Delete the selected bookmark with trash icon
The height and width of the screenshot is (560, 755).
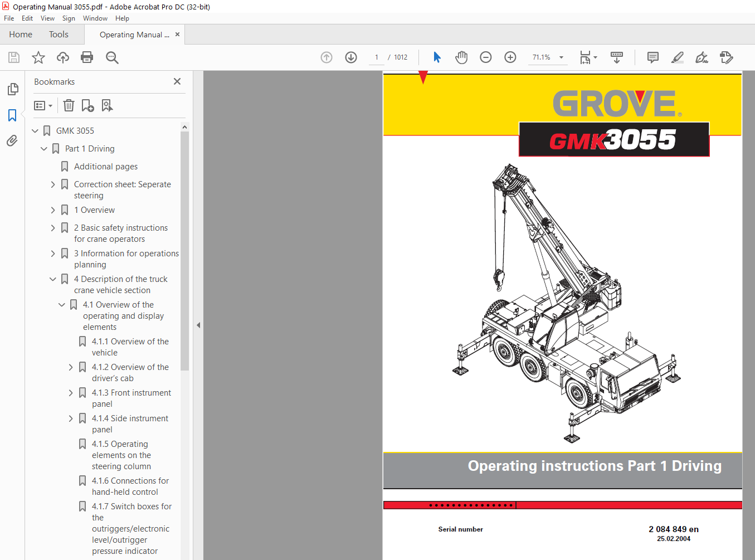[x=69, y=105]
